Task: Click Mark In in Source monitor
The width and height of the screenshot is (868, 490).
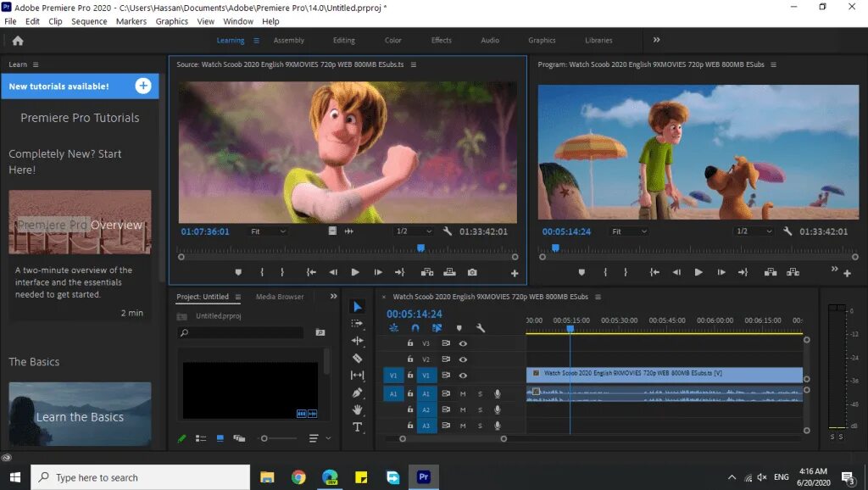Action: tap(262, 272)
